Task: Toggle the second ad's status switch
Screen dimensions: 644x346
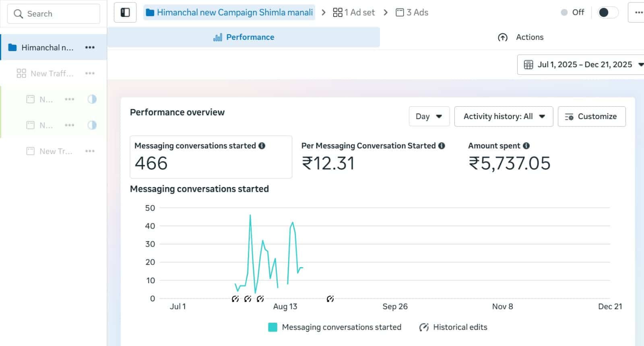Action: tap(92, 125)
